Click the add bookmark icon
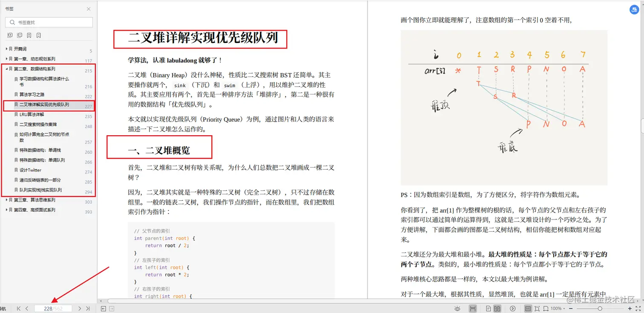Screen dimensions: 644x313 [x=29, y=35]
